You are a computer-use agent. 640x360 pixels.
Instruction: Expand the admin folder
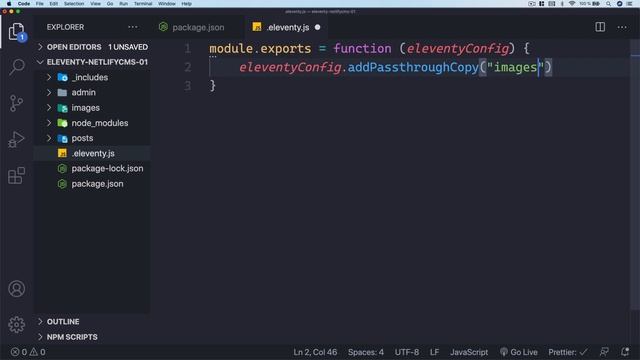[49, 93]
